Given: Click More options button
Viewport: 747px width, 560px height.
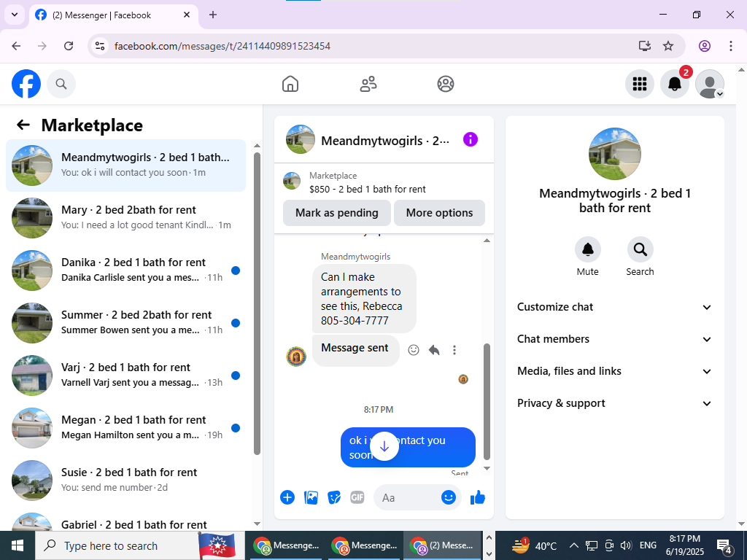Looking at the screenshot, I should [439, 213].
